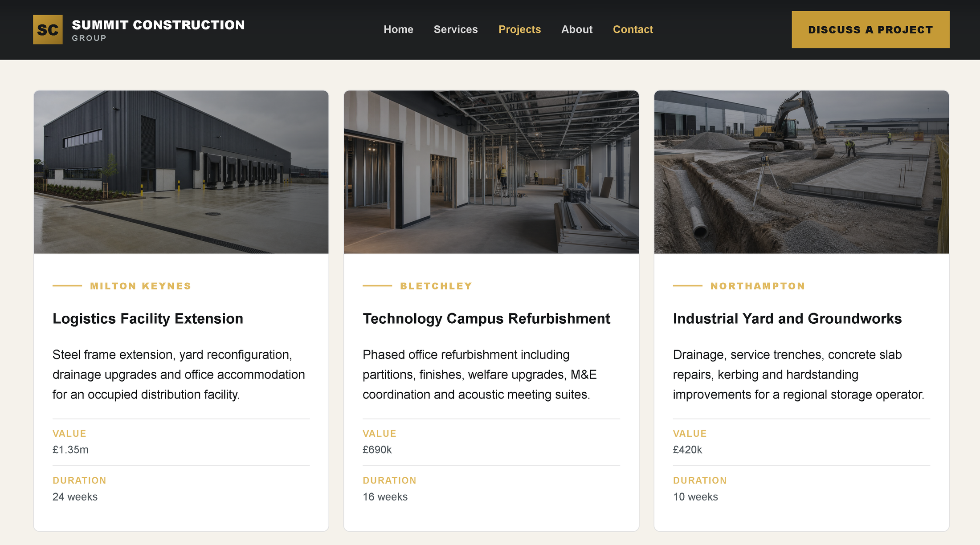Go to the Services page
980x545 pixels.
[x=456, y=29]
